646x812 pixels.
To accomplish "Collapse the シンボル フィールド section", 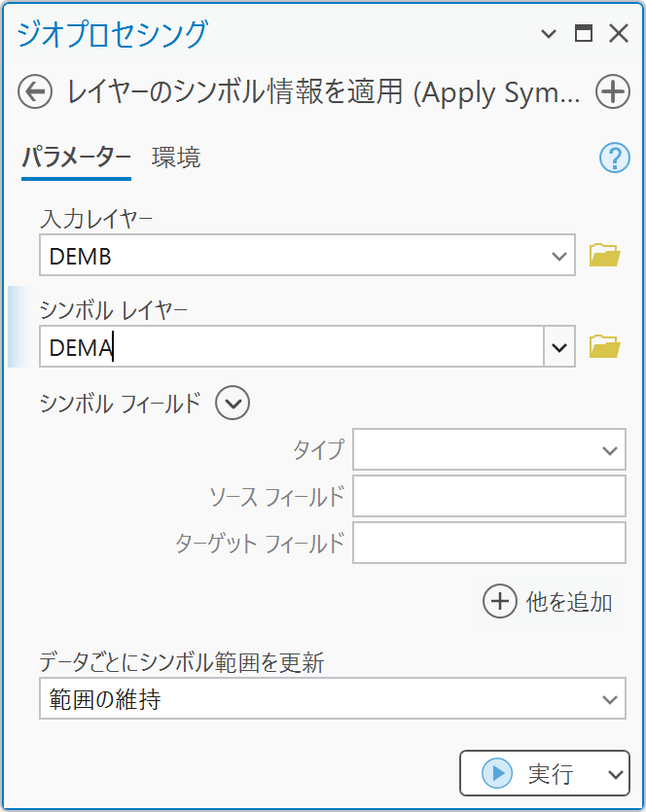I will (233, 403).
